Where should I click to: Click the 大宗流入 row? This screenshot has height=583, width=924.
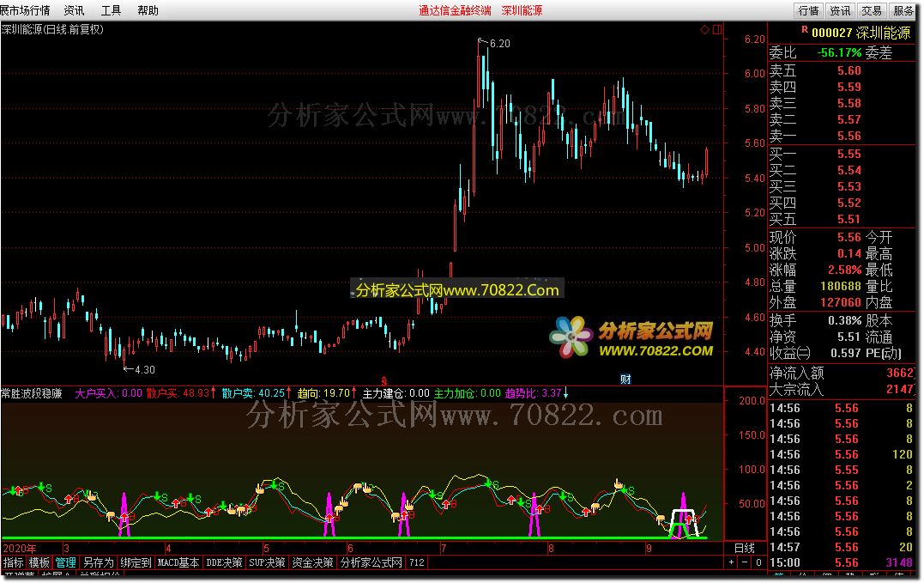[x=842, y=389]
